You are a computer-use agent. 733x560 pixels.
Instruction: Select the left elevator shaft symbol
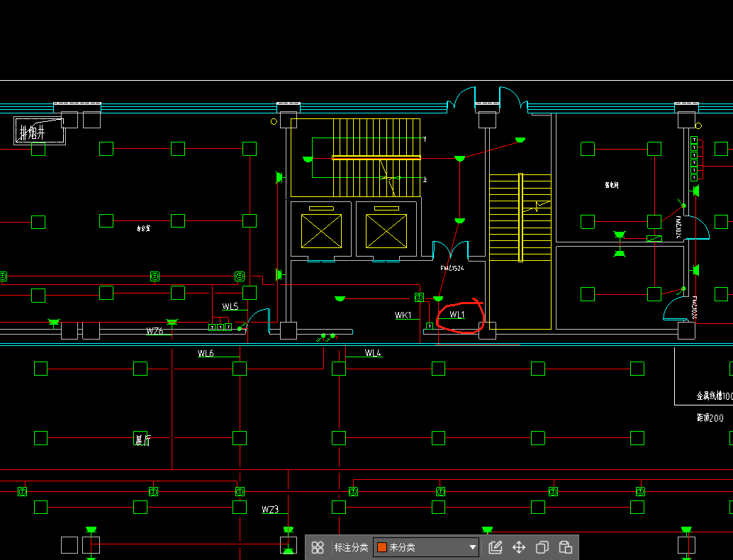(x=321, y=231)
